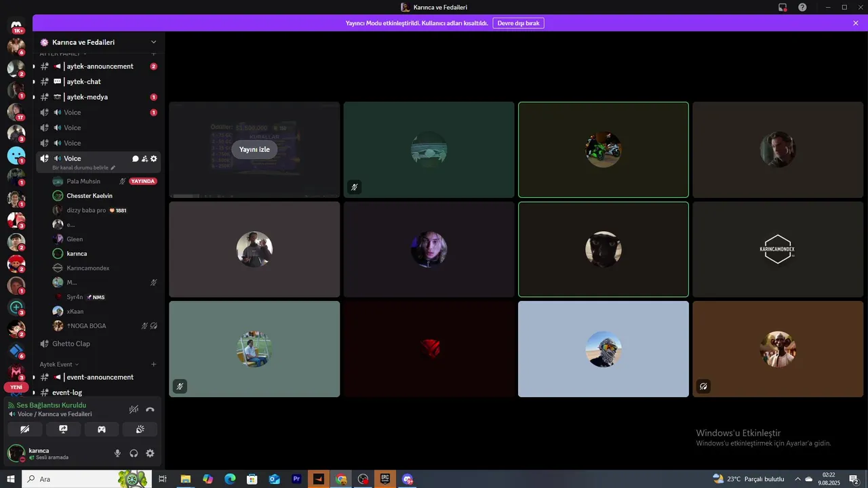Open Adobe Premiere Pro from taskbar
868x488 pixels.
click(x=296, y=479)
